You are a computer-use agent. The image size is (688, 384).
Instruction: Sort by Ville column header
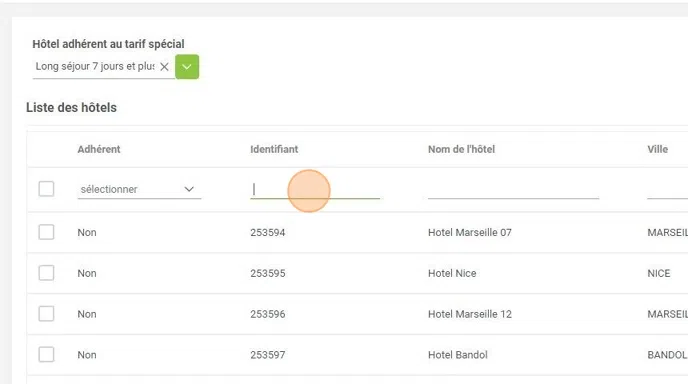click(658, 149)
